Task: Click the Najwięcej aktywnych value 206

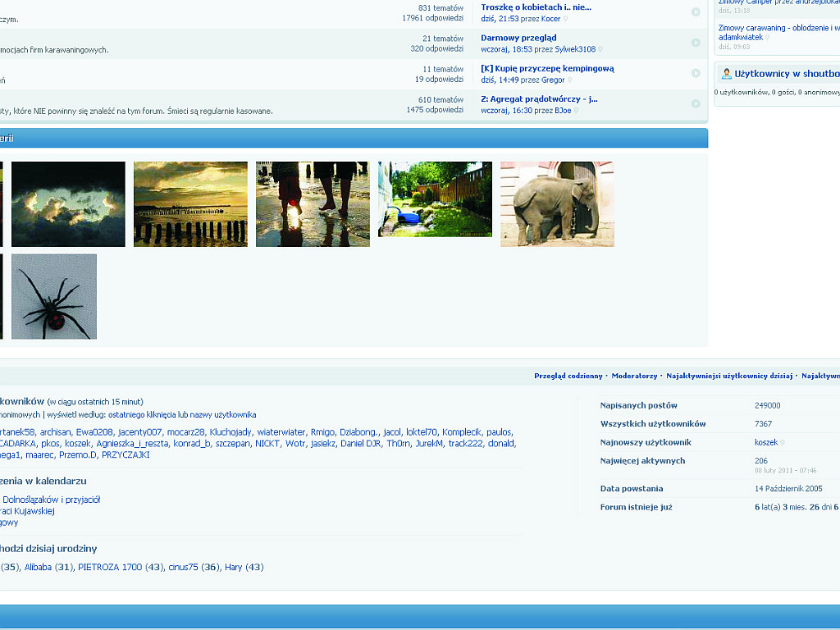Action: click(x=760, y=461)
